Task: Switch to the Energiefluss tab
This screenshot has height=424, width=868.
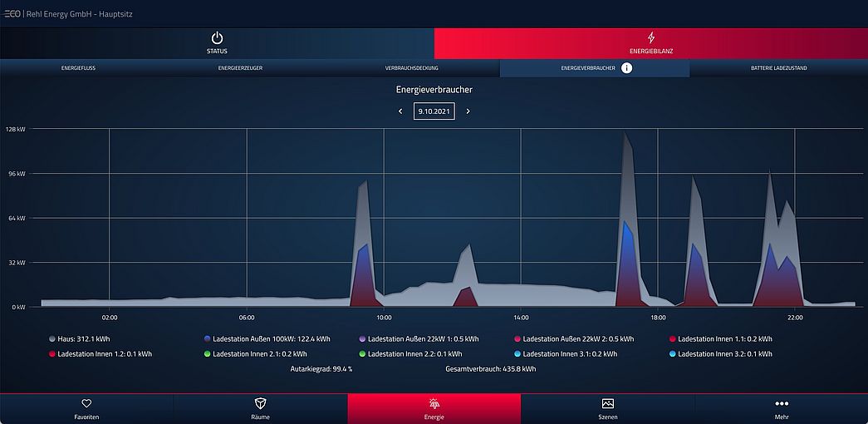Action: pyautogui.click(x=78, y=68)
